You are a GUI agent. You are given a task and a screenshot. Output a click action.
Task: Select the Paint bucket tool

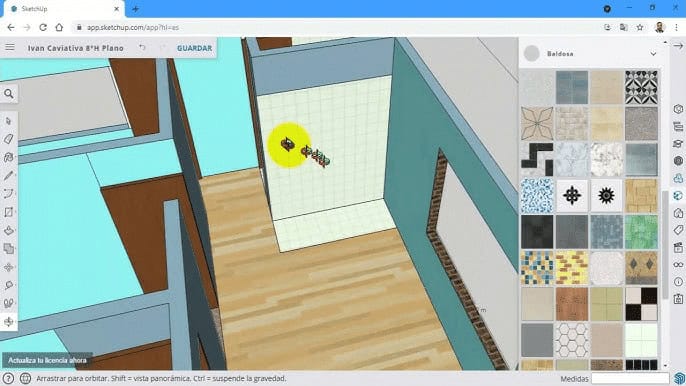coord(9,157)
